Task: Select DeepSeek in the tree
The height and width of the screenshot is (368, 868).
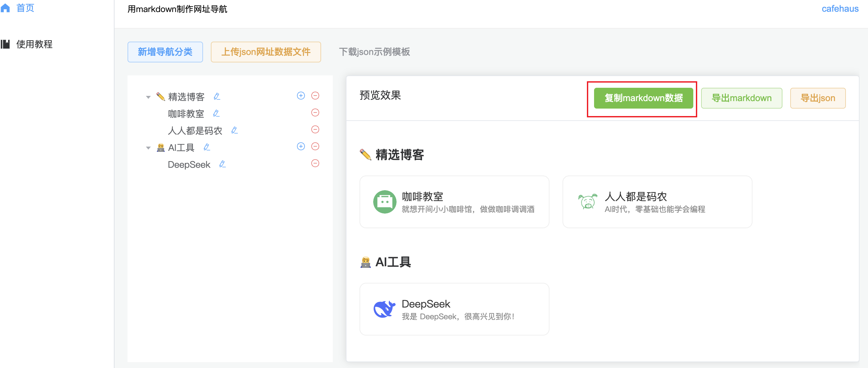Action: pos(189,164)
